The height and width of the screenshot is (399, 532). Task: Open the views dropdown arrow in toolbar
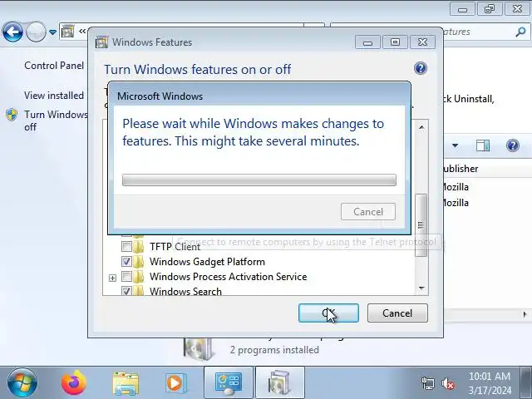(455, 145)
